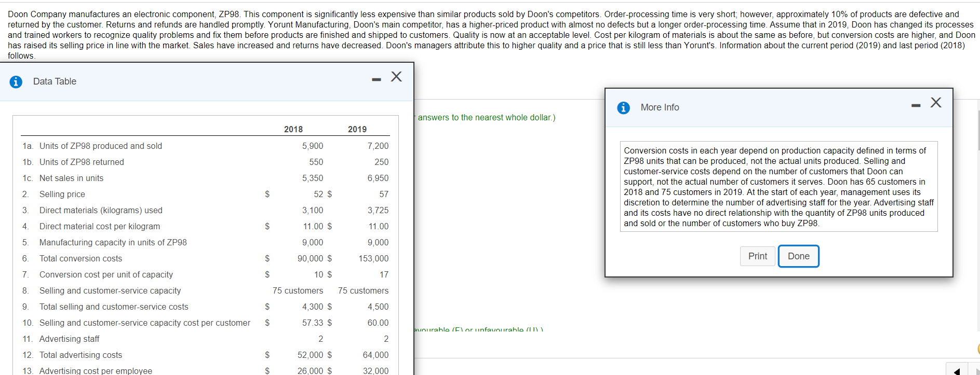Select the 'Advertising staff' row label
Screen dimensions: 980x375
coord(69,339)
